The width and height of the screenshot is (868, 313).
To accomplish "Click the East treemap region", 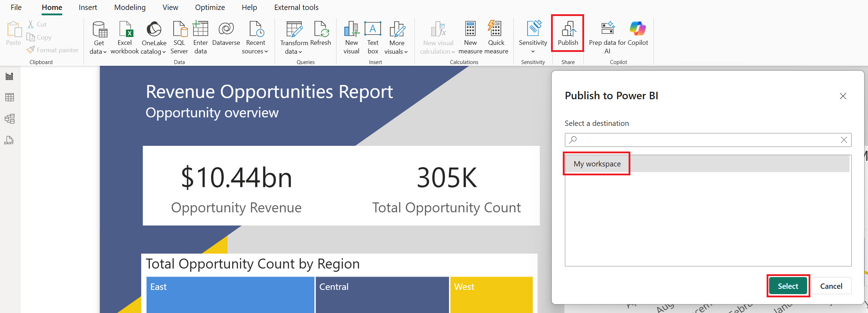I will coord(230,295).
